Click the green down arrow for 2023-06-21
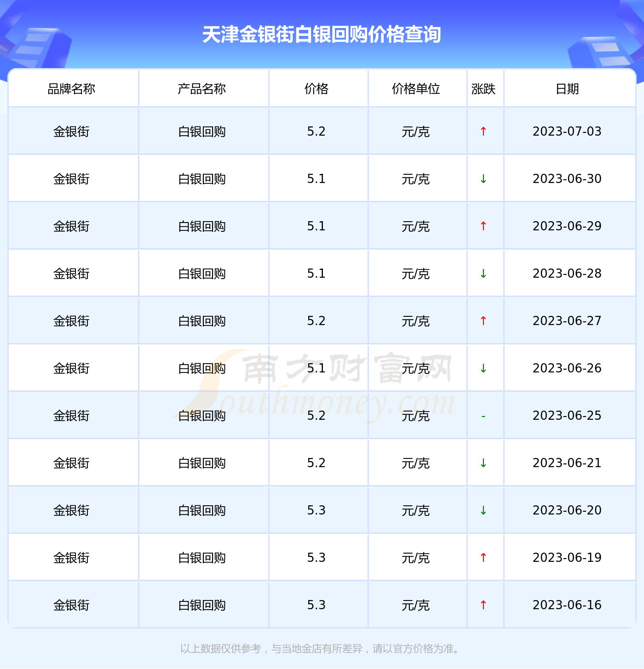644x669 pixels. point(483,463)
